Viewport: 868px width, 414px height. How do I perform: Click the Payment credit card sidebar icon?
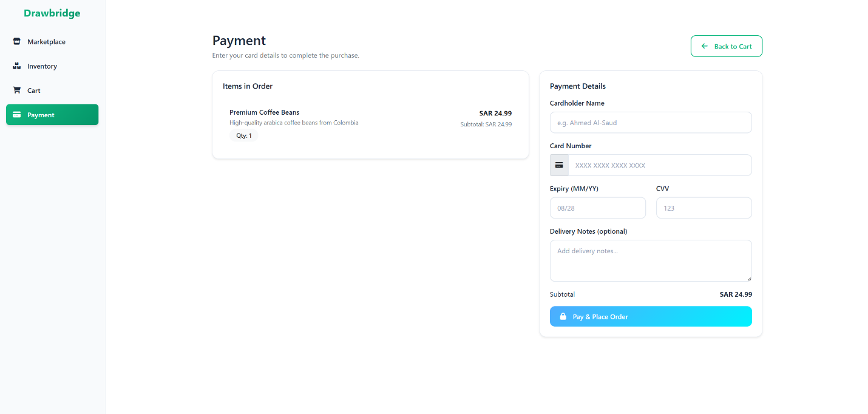click(17, 115)
